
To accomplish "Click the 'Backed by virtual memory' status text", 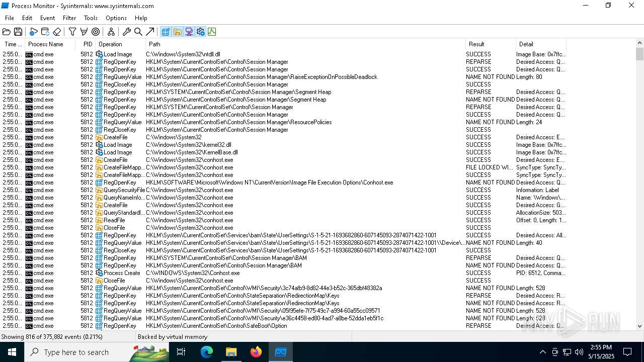I will tap(173, 337).
